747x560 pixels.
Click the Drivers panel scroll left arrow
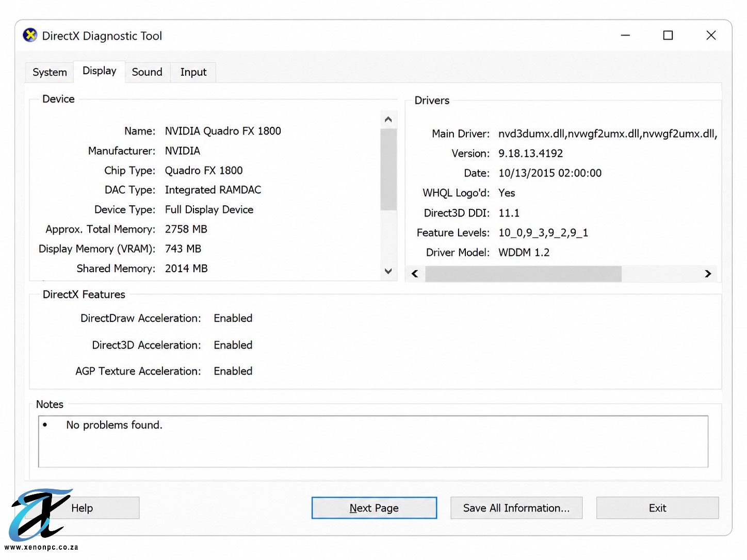[x=415, y=274]
